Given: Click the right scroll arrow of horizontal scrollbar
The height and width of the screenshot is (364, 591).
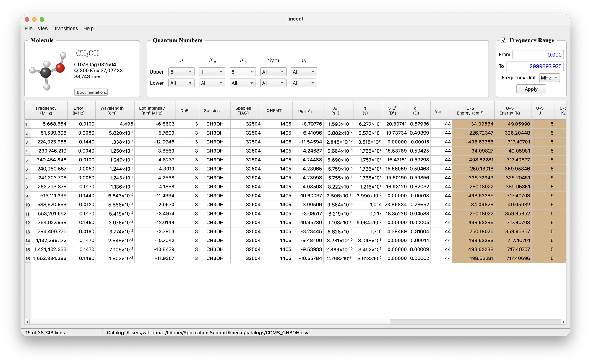Looking at the screenshot, I should tap(564, 322).
